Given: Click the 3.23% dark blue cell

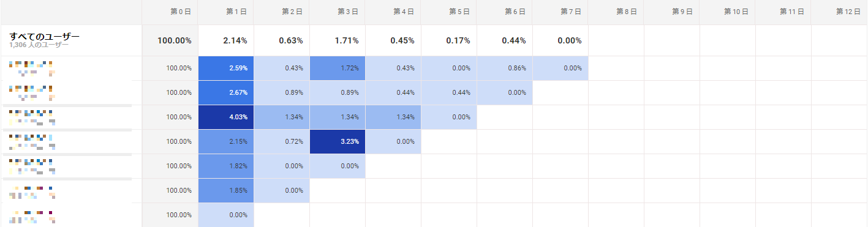Looking at the screenshot, I should 337,141.
